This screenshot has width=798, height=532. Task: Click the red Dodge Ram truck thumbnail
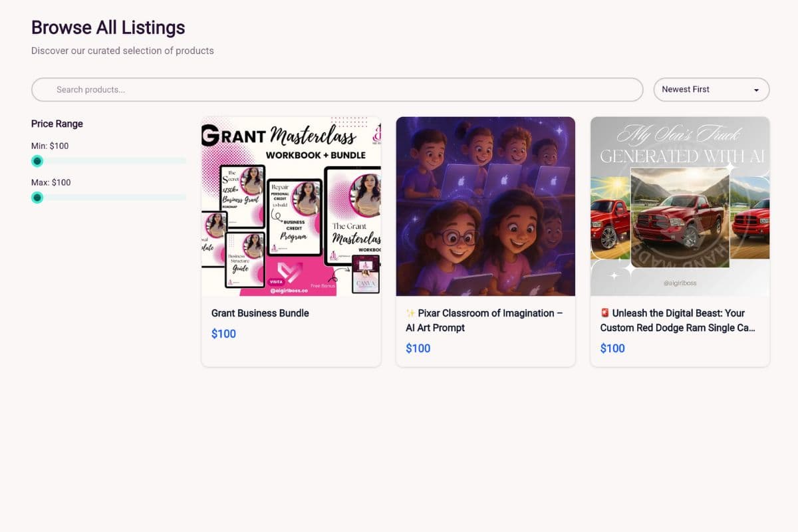680,207
